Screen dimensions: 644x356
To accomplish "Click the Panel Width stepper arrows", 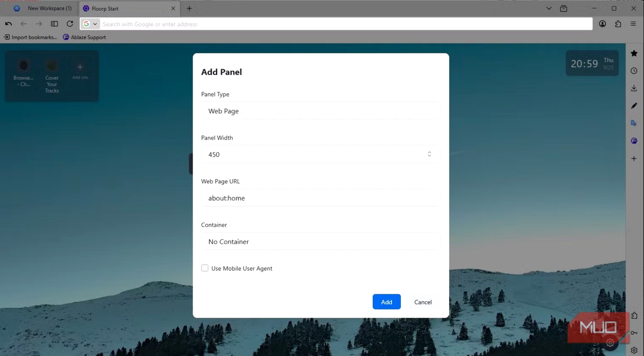I will 429,154.
